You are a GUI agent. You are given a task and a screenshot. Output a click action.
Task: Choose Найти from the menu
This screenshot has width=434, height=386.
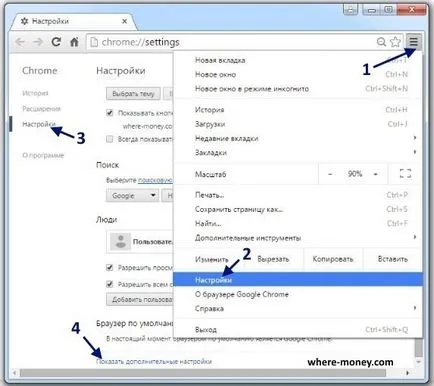pyautogui.click(x=297, y=224)
